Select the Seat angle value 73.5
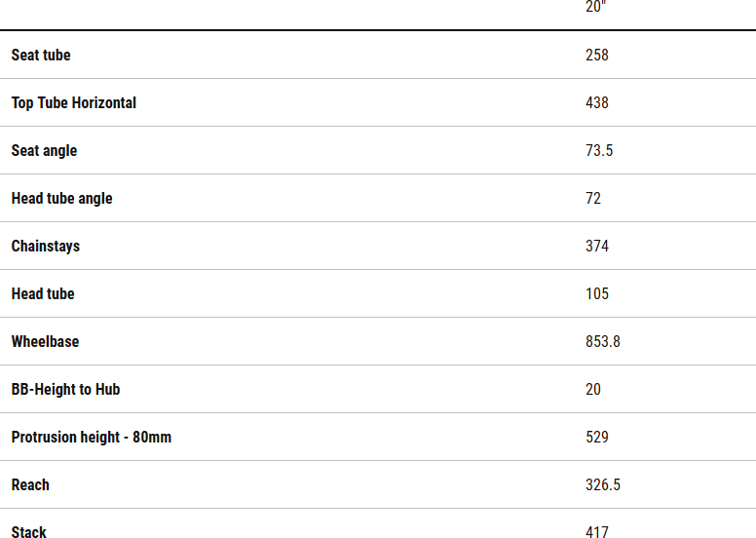 click(599, 151)
